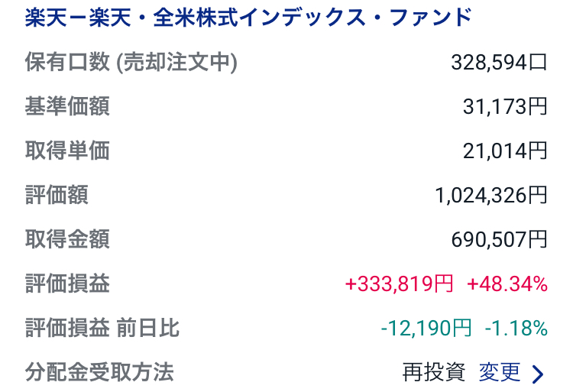The height and width of the screenshot is (392, 573).
Task: Click the 21,014円 acquisition unit price
Action: tap(505, 151)
